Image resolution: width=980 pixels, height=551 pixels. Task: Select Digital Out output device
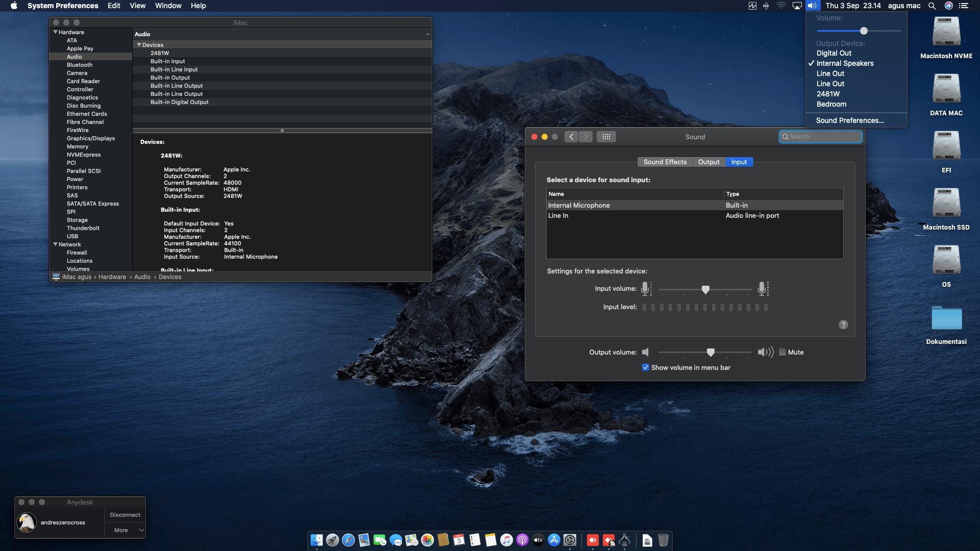point(834,53)
